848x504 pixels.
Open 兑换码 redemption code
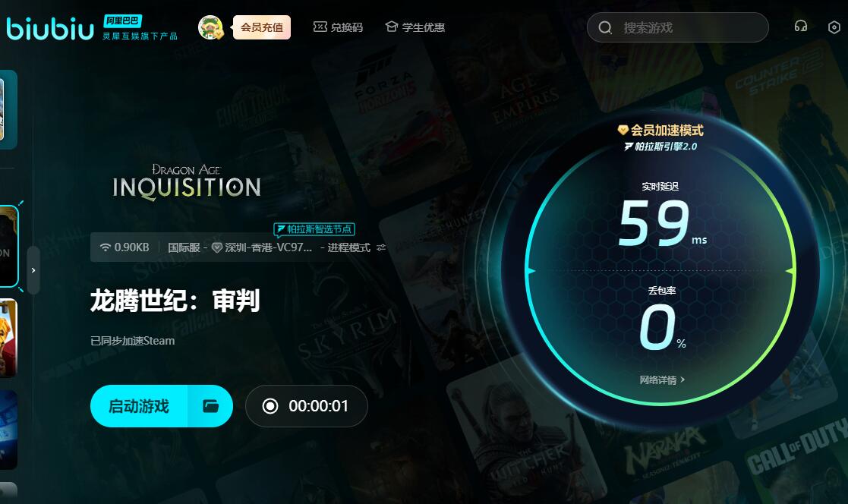(338, 27)
